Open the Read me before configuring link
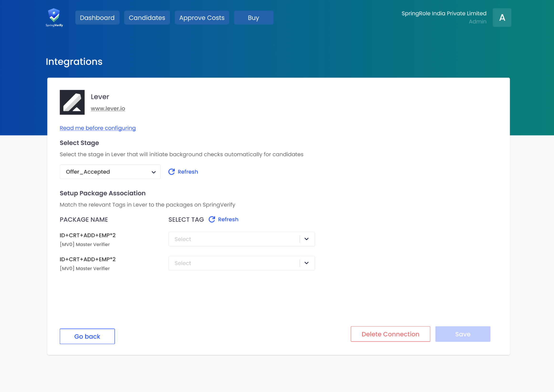This screenshot has width=554, height=392. [x=98, y=128]
